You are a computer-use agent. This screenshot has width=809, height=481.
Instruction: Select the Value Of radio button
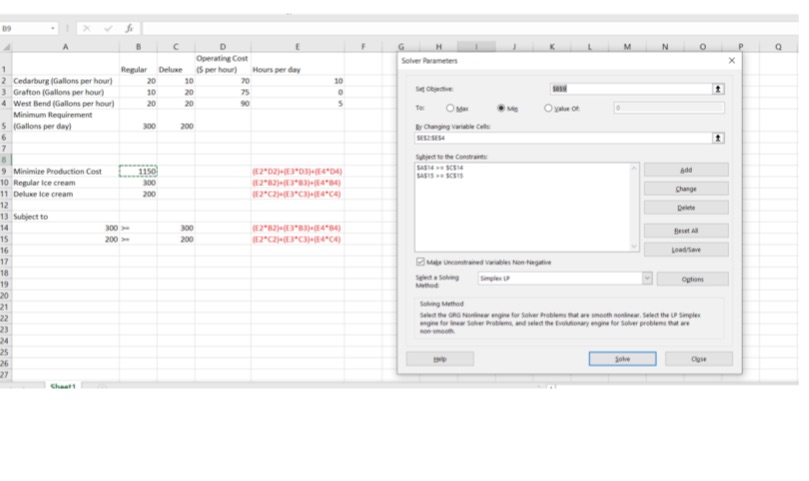coord(548,108)
